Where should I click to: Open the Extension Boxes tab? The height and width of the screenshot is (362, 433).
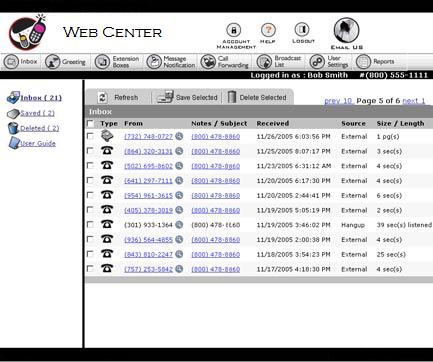tap(117, 62)
